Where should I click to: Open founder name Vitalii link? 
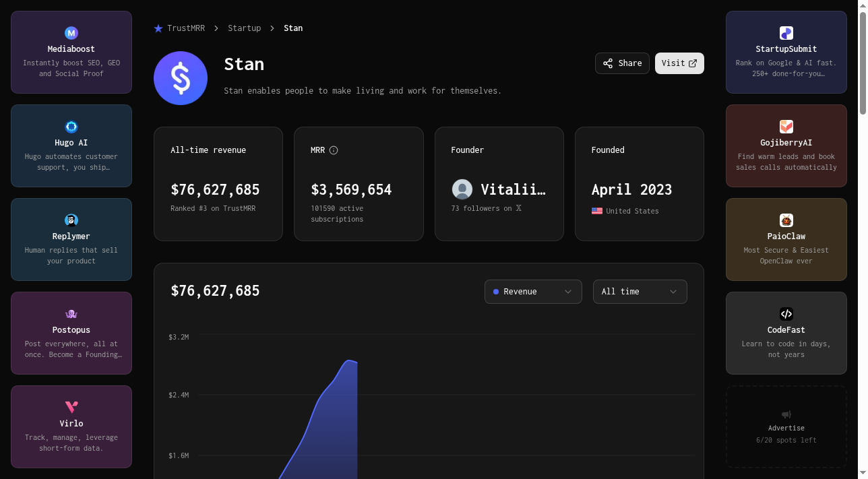[x=514, y=189]
